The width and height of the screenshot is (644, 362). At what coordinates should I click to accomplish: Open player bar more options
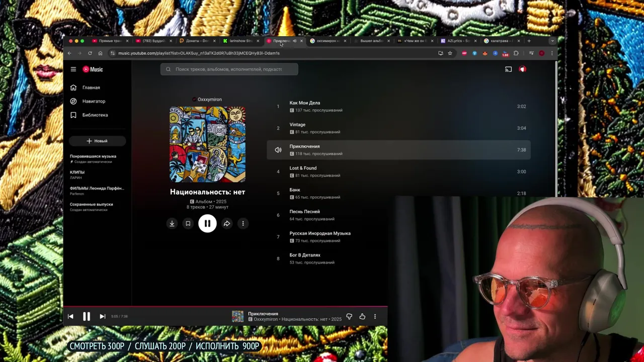375,317
